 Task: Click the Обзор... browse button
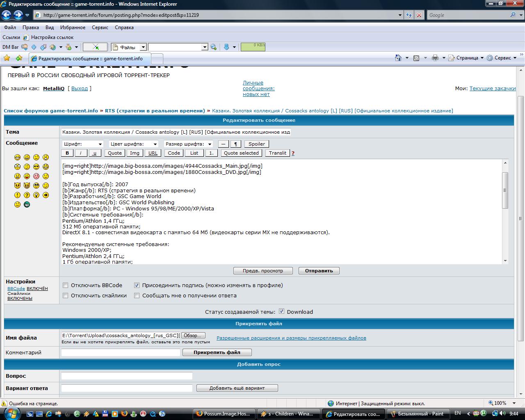tap(193, 336)
